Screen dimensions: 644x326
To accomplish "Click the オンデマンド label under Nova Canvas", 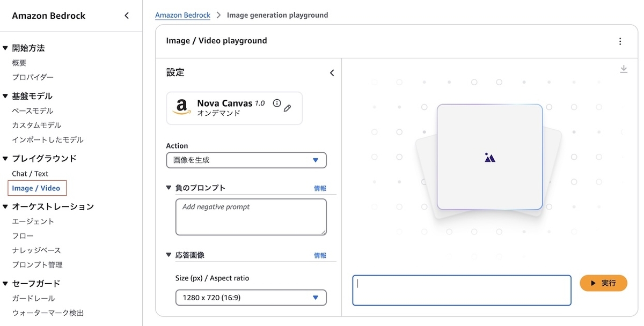I will click(218, 114).
